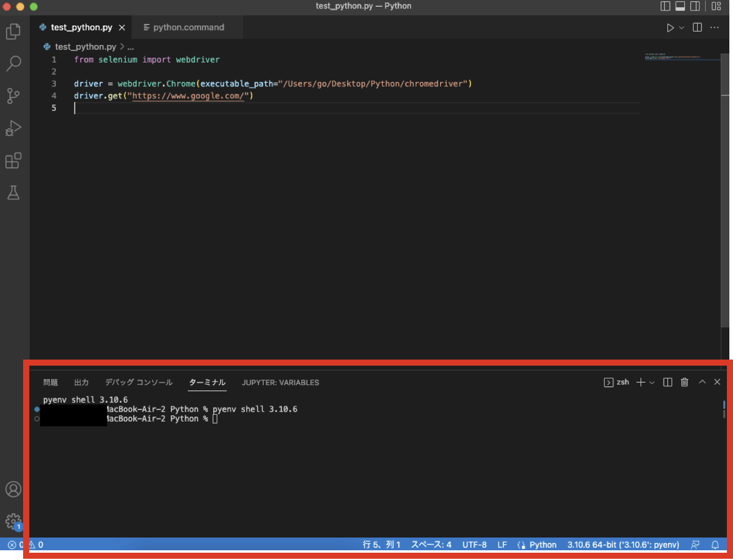Switch to the 問題 panel tab

coord(51,382)
